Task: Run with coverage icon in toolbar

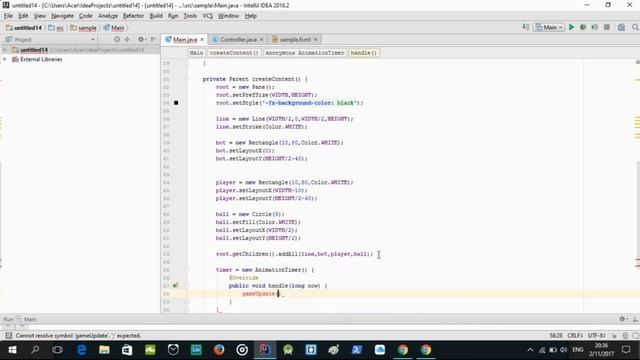Action: [595, 27]
